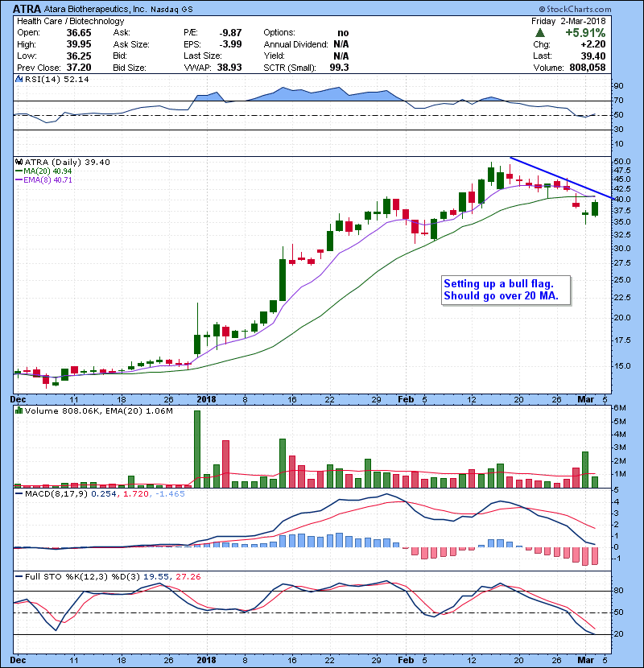The image size is (644, 668).
Task: Click the P/E value -9.87
Action: [x=230, y=33]
